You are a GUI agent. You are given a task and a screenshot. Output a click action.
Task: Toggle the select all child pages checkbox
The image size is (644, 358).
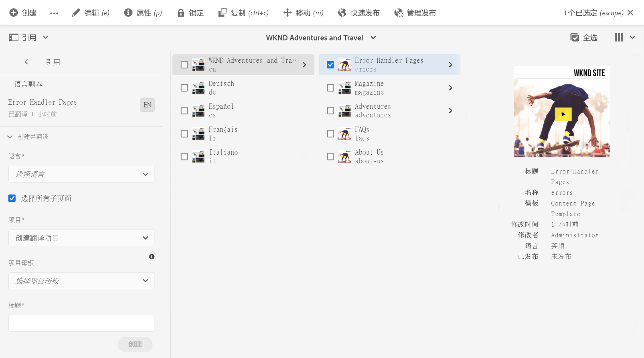pyautogui.click(x=12, y=198)
